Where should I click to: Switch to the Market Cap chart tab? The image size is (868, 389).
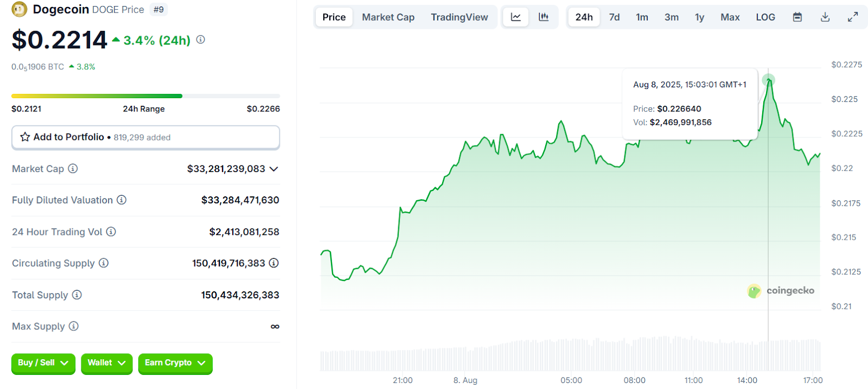click(x=388, y=17)
